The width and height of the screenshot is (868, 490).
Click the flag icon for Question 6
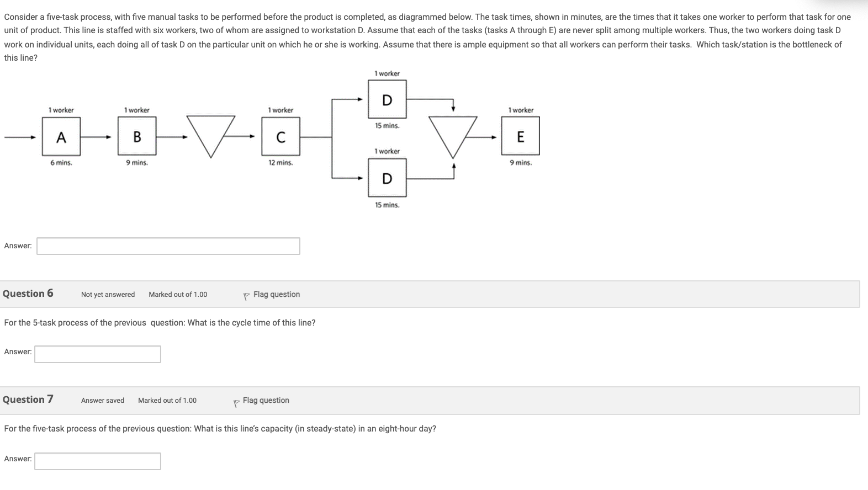[247, 294]
